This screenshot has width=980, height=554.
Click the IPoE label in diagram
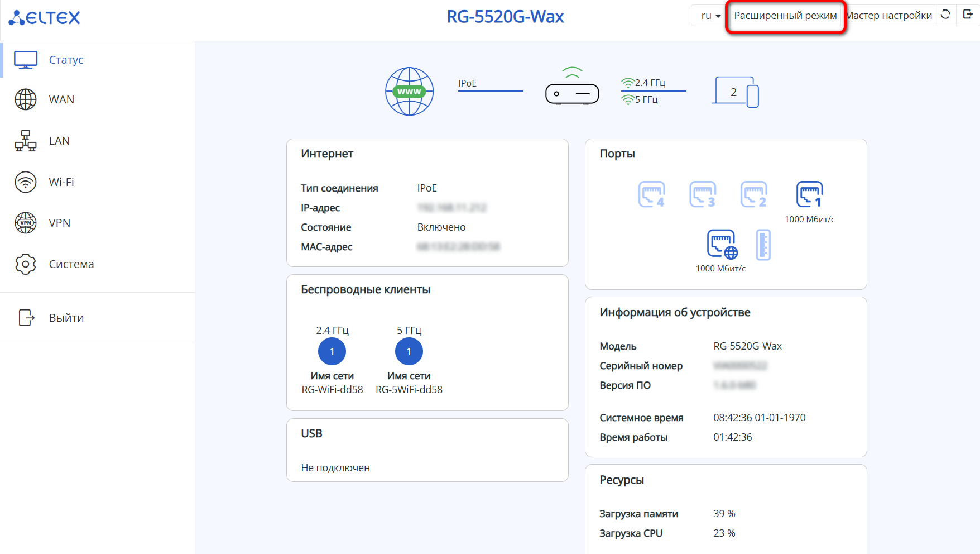(x=467, y=83)
